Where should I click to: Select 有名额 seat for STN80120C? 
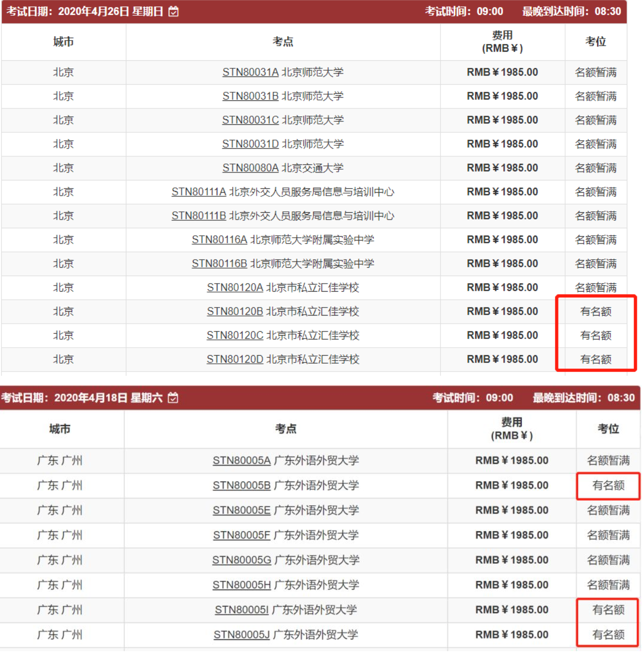pos(595,336)
